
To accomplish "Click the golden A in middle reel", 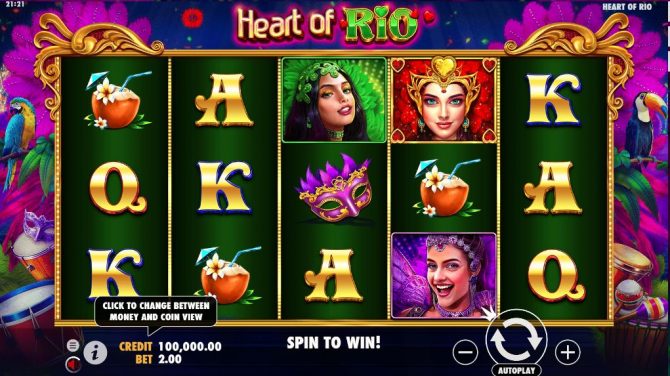I will (333, 276).
